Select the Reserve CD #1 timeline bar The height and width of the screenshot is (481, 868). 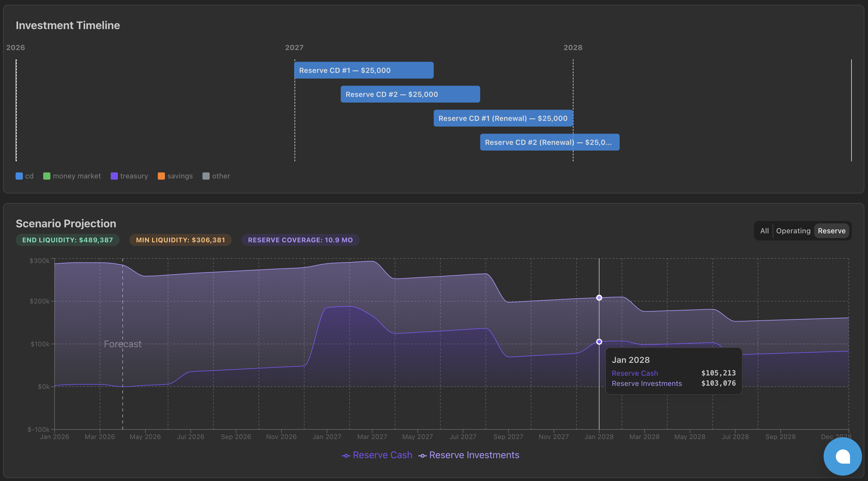[364, 70]
